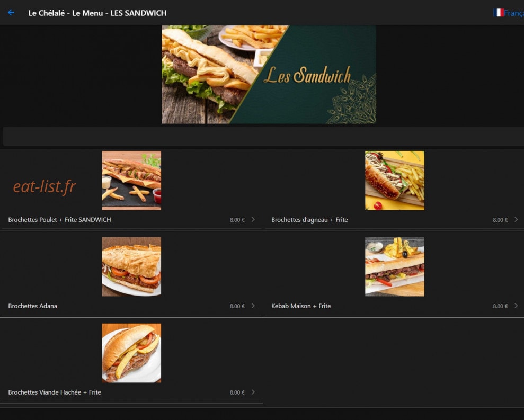Viewport: 524px width, 420px height.
Task: Expand Brochettes d'agneau + Frite chevron
Action: tap(516, 219)
